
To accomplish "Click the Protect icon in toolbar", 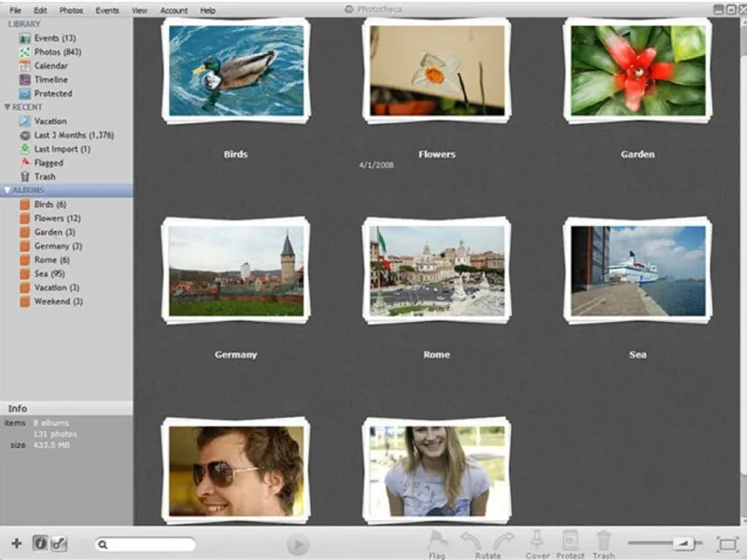I will pos(570,540).
